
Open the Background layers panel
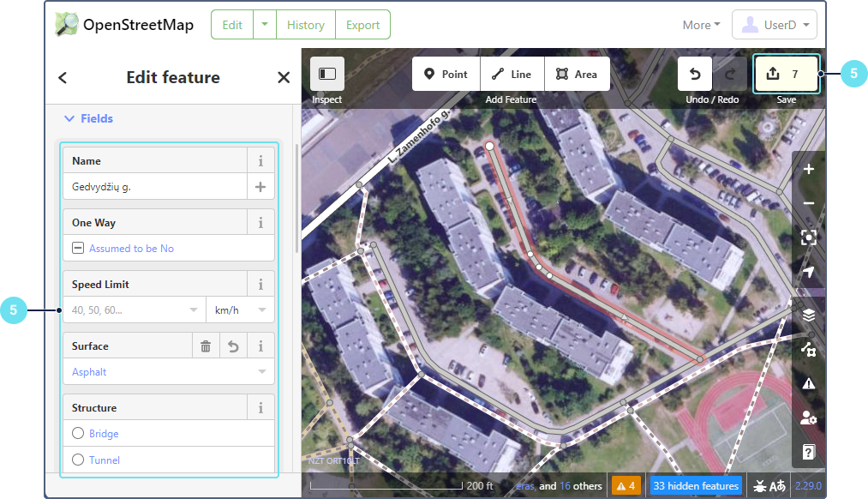pos(809,315)
